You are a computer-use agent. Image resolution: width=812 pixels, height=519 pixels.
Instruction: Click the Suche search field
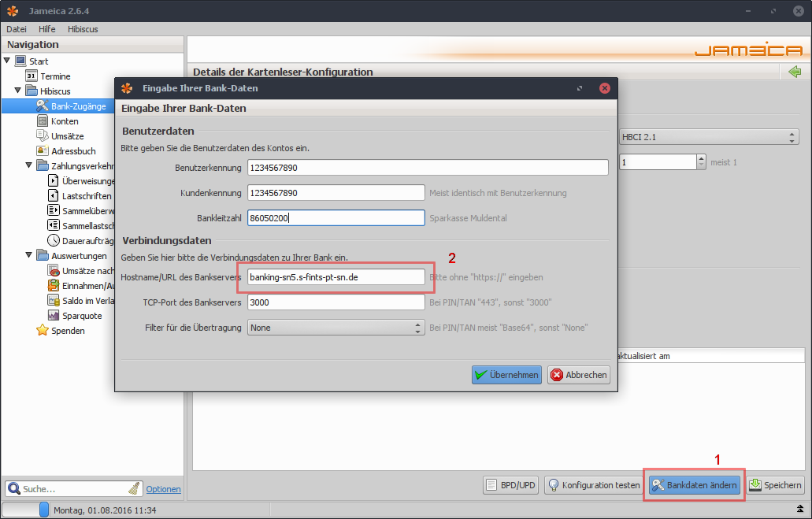(74, 489)
